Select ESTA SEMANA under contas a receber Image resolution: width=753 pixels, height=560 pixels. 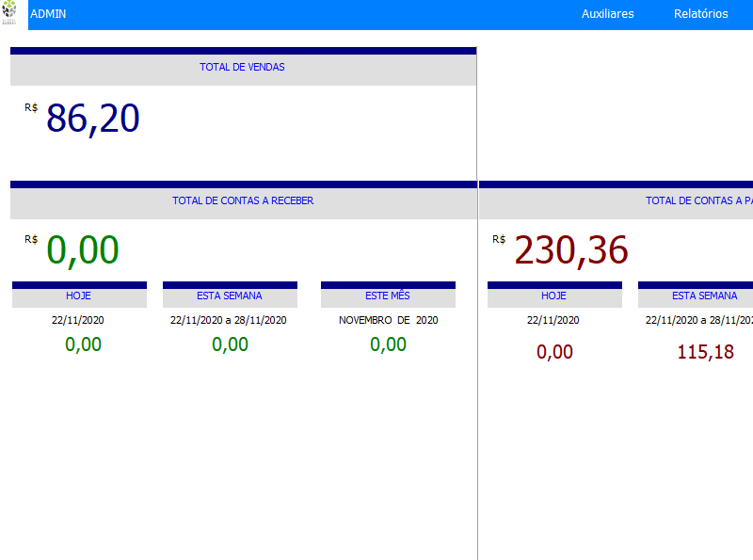point(229,296)
